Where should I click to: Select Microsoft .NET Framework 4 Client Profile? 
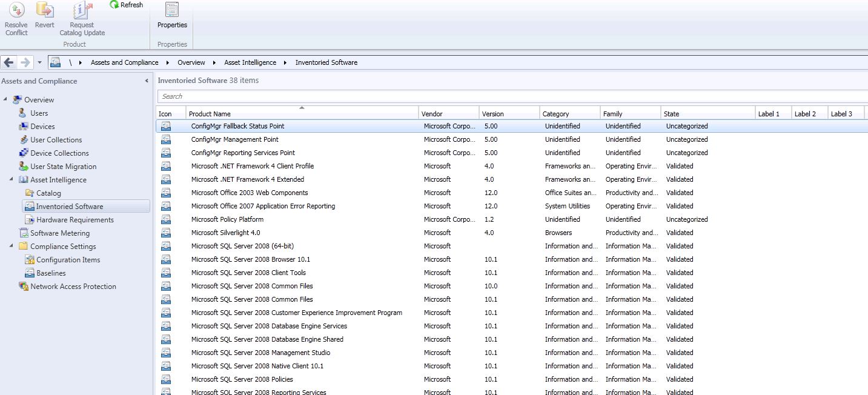point(512,166)
